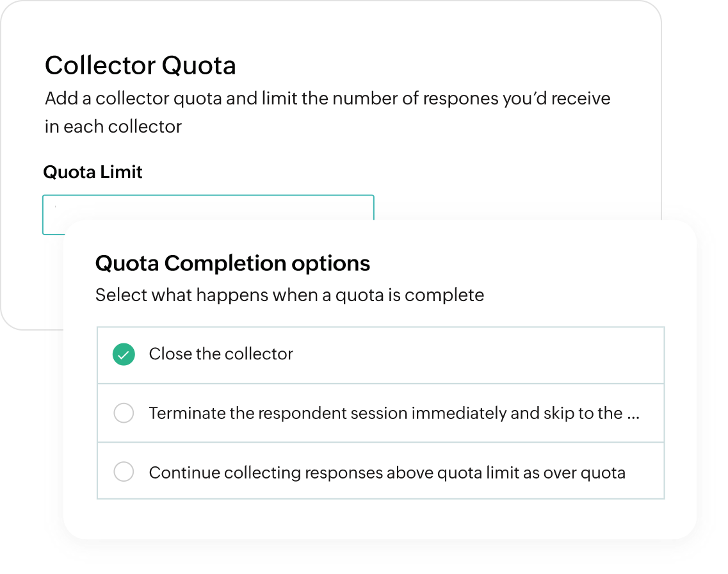The height and width of the screenshot is (574, 728).
Task: Click the green checkmark beside Close the collector
Action: tap(124, 354)
